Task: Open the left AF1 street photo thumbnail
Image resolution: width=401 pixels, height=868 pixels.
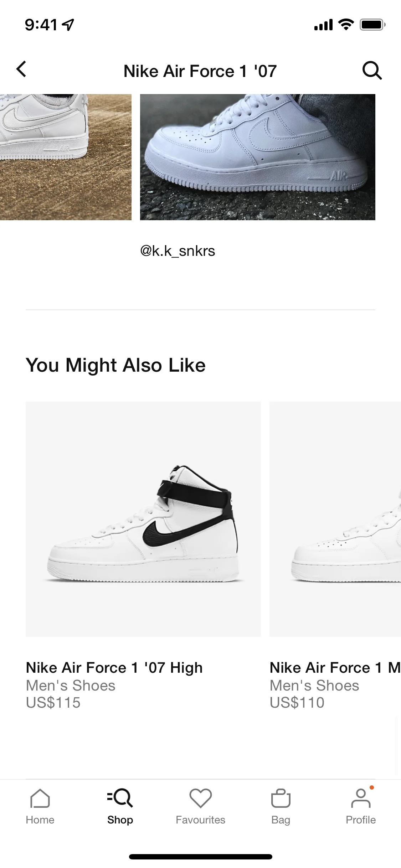Action: [64, 157]
